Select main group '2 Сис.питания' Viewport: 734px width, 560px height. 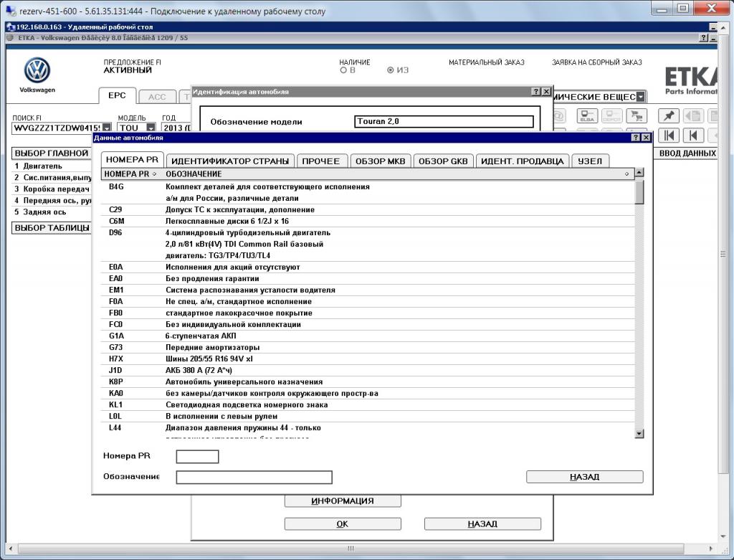click(52, 177)
